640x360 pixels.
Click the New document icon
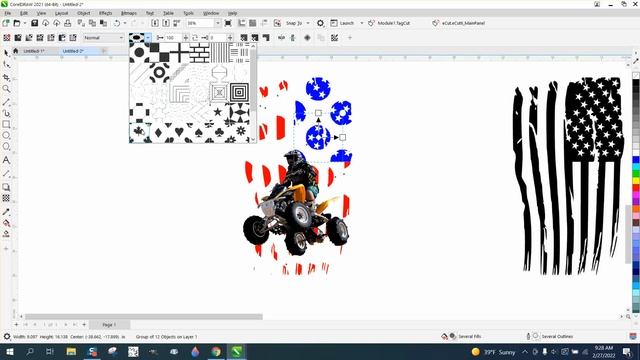6,23
